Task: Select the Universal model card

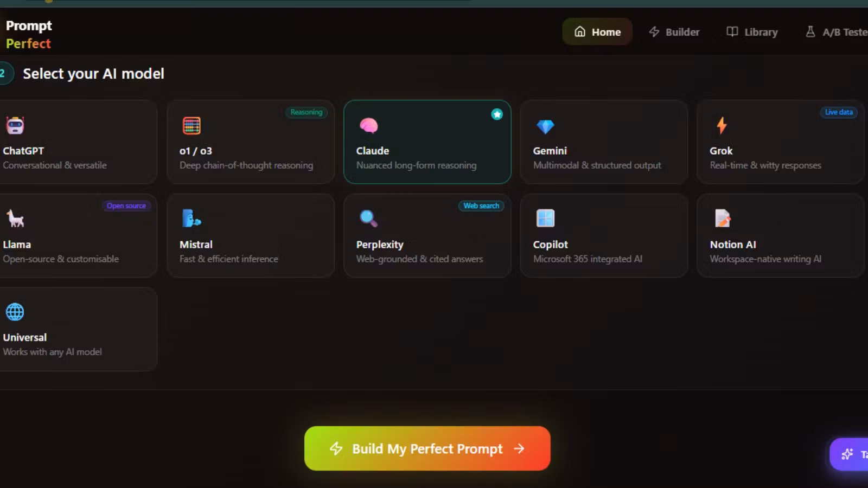Action: tap(78, 329)
